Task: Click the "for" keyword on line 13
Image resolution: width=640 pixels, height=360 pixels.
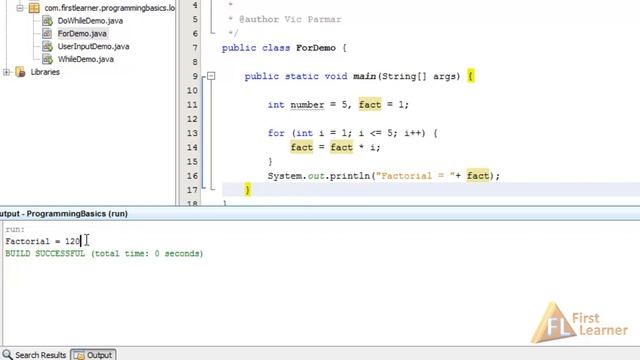Action: 276,133
